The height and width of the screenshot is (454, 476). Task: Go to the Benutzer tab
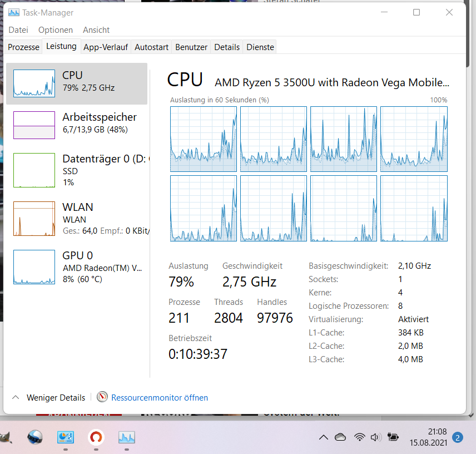191,47
